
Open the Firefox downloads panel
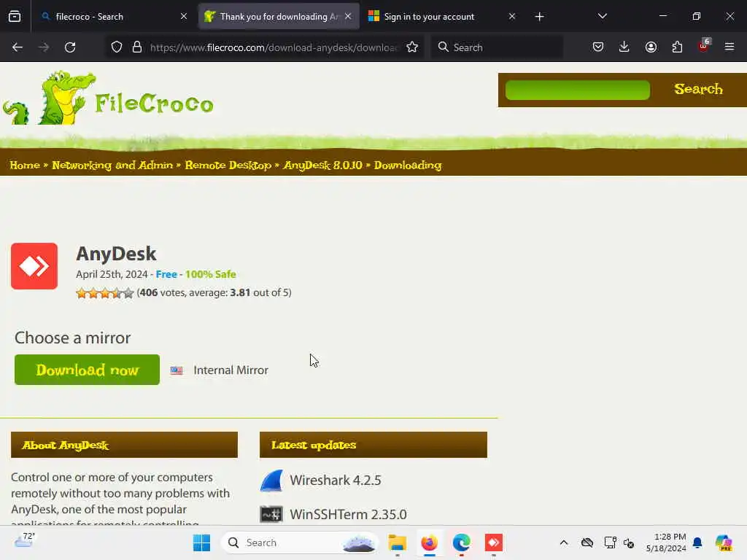click(x=624, y=47)
